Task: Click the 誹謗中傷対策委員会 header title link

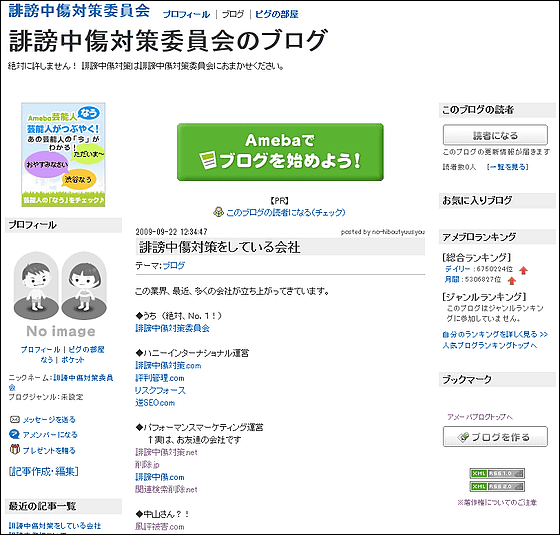Action: click(79, 11)
